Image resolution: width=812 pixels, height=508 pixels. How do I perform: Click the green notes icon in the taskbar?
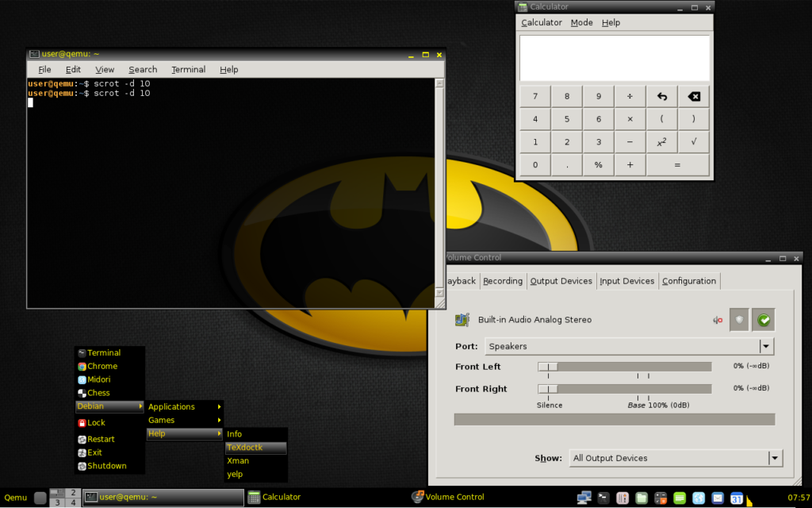click(x=680, y=498)
